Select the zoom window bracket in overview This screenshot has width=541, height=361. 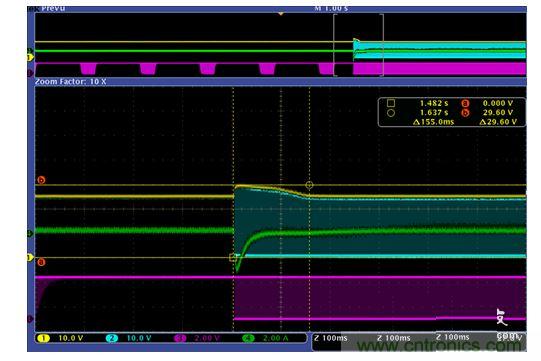tap(358, 45)
